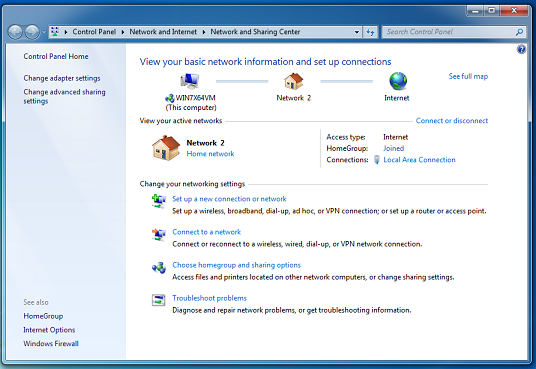This screenshot has height=369, width=536.
Task: Click the large house icon beside Home network
Action: click(166, 148)
